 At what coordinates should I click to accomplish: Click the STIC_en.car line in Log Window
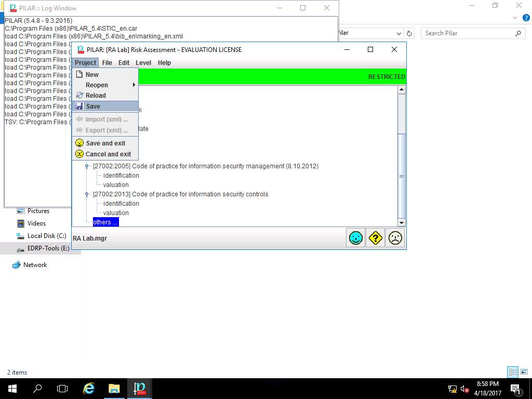(71, 29)
